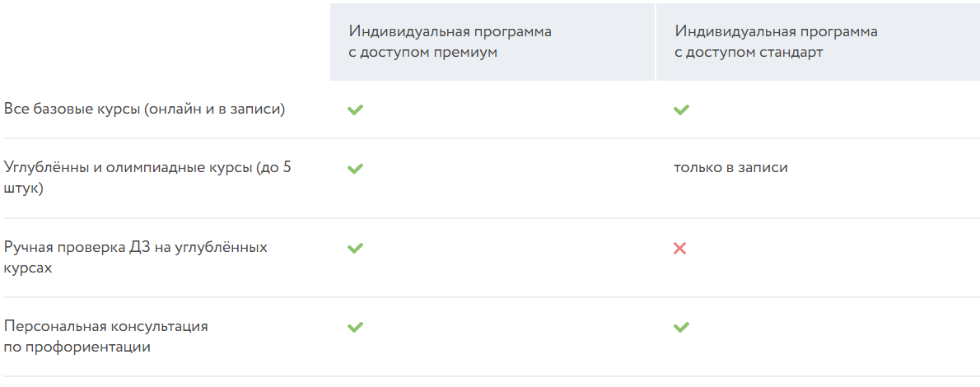Click the premium checkmark for career consultation
The height and width of the screenshot is (387, 980).
click(x=355, y=327)
